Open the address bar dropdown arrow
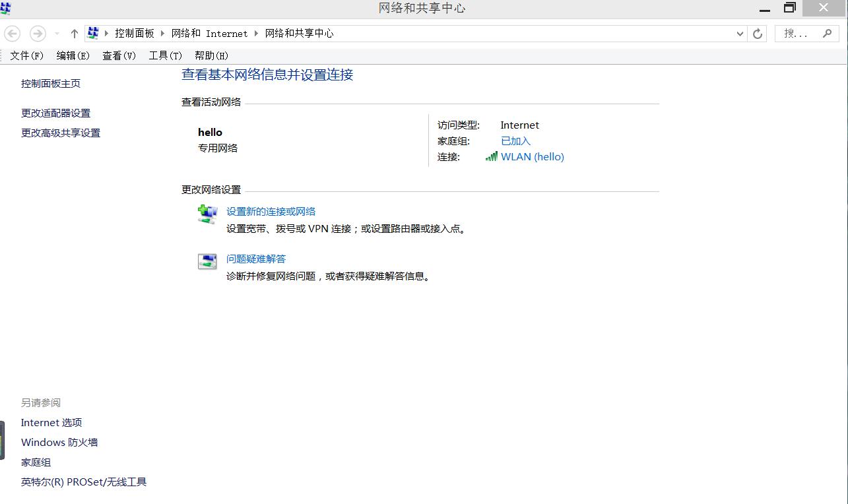Image resolution: width=848 pixels, height=504 pixels. coord(740,33)
